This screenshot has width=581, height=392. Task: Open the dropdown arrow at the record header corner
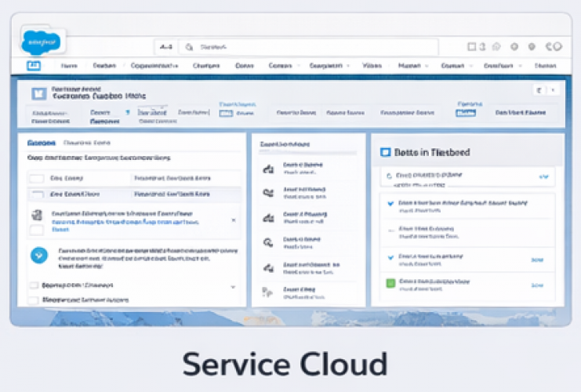tap(553, 90)
